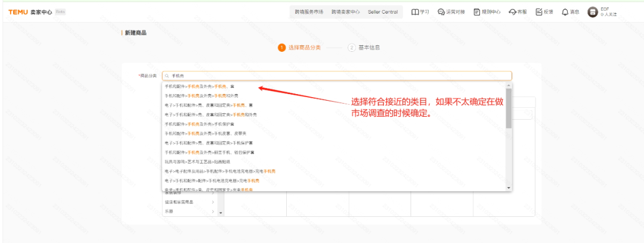Open the EOF account avatar
The height and width of the screenshot is (243, 644).
(593, 12)
